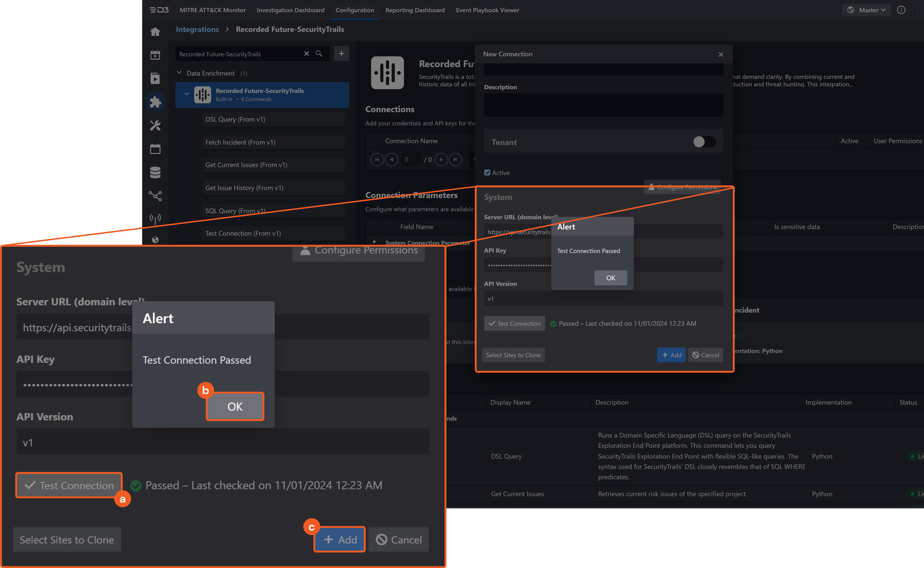
Task: Open the Event Playbook Viewer tab
Action: (x=487, y=10)
